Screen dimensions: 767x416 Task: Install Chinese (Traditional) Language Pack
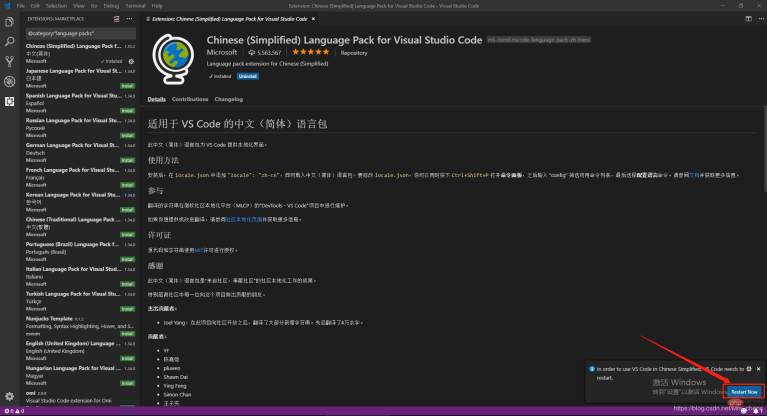pos(128,234)
